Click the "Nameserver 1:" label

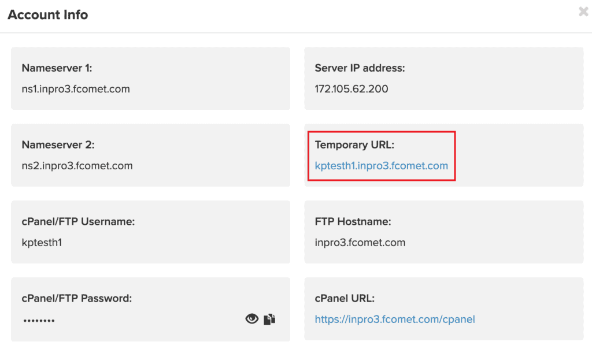(57, 68)
